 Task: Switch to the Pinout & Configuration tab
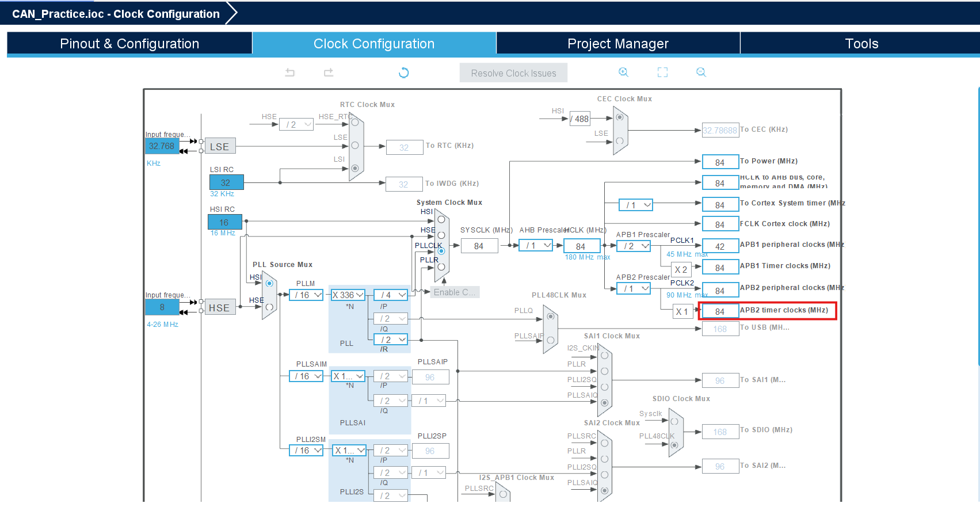tap(129, 44)
